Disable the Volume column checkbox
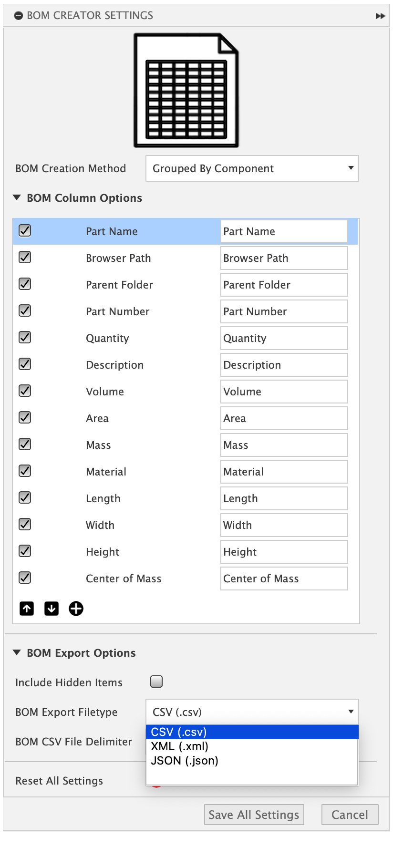Image resolution: width=393 pixels, height=868 pixels. pyautogui.click(x=25, y=391)
